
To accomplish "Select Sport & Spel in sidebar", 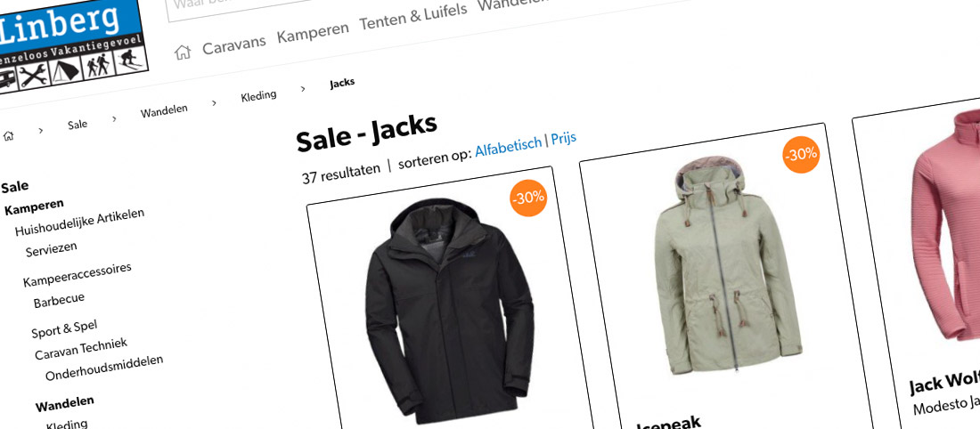I will [64, 328].
